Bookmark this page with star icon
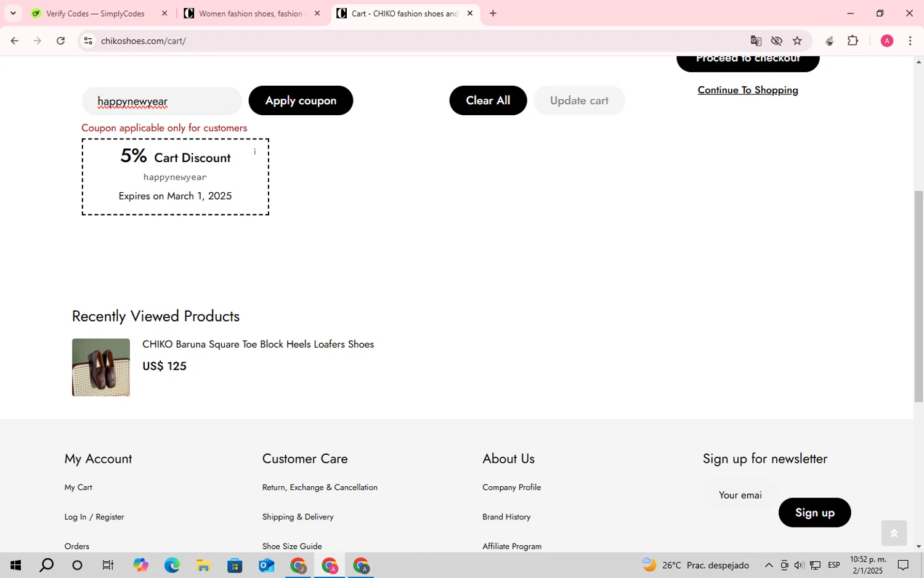Image resolution: width=924 pixels, height=578 pixels. point(797,41)
